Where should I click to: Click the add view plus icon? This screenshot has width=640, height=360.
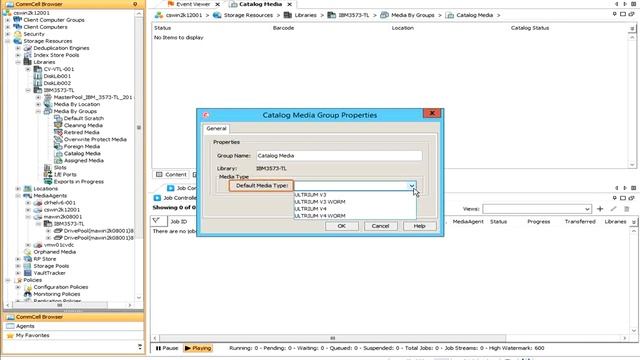tap(600, 209)
